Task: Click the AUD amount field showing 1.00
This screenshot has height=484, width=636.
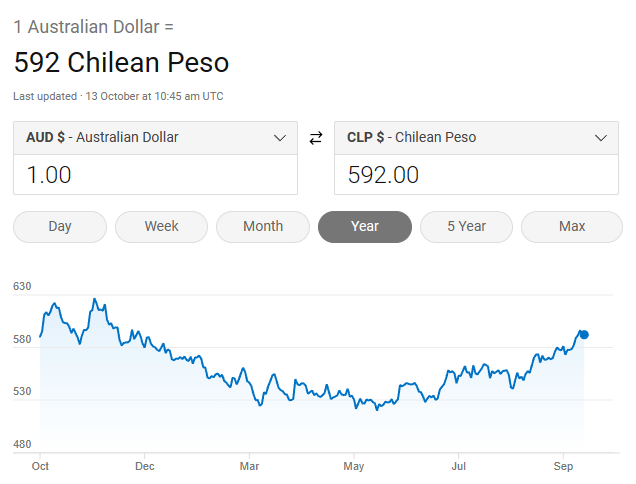Action: tap(155, 175)
